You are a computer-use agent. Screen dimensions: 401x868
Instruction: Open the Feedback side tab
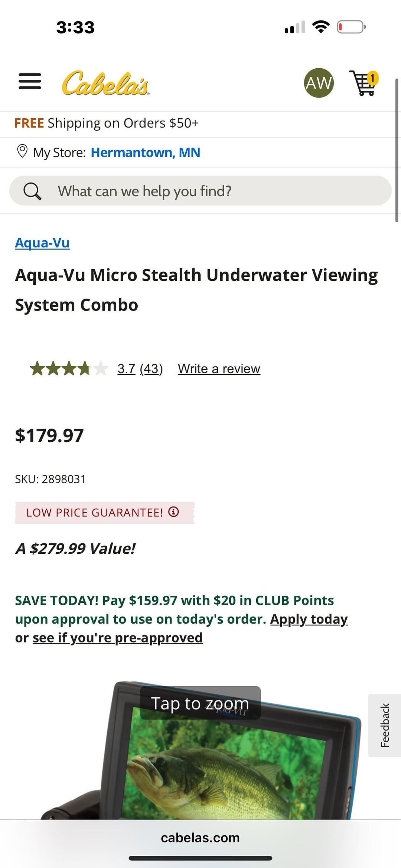[385, 725]
